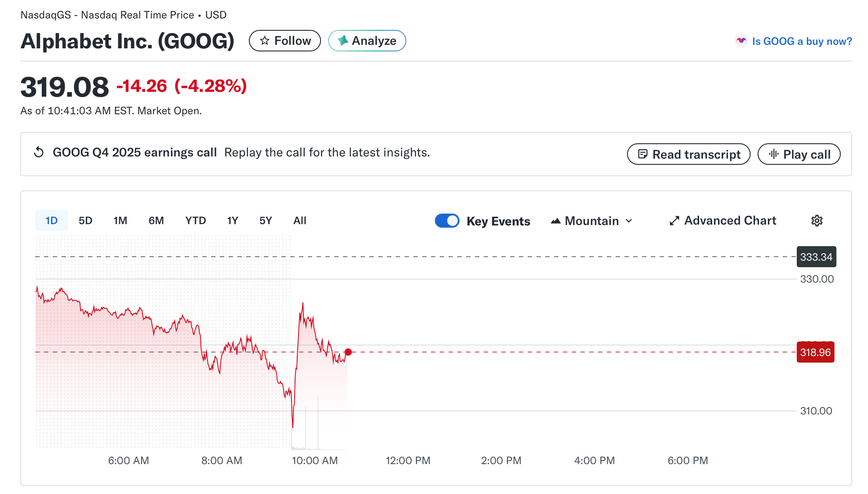Click the star icon on Follow button
868x494 pixels.
[264, 40]
